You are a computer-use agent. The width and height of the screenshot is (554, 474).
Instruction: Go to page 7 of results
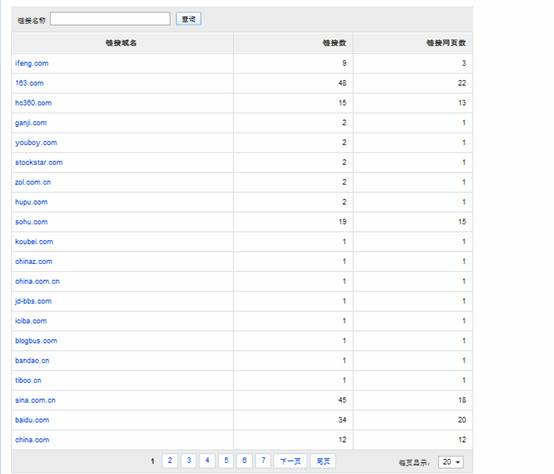[263, 461]
